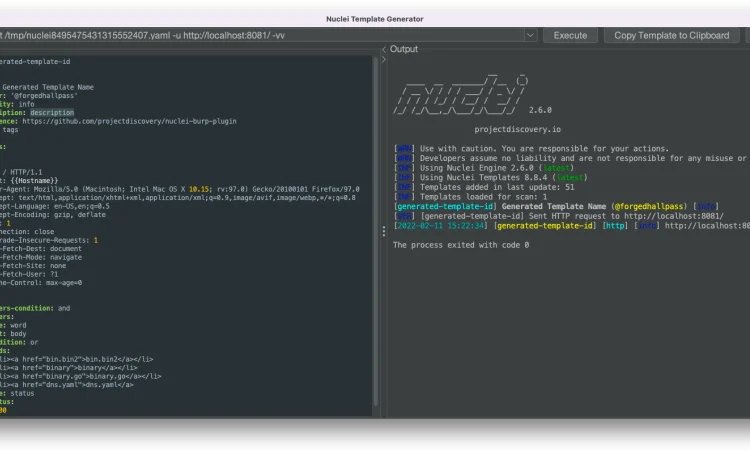Click the 'binary.go' matcher word line
The height and width of the screenshot is (450, 750).
point(80,376)
